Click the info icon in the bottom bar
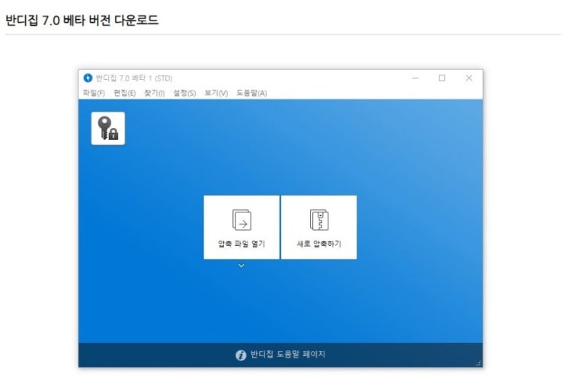Viewport: 566px width, 392px height. click(241, 355)
